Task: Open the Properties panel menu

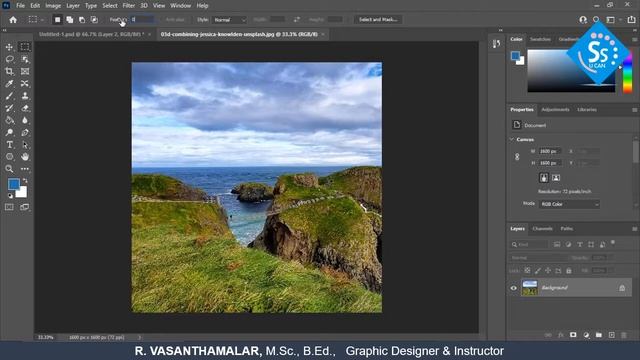Action: (635, 110)
